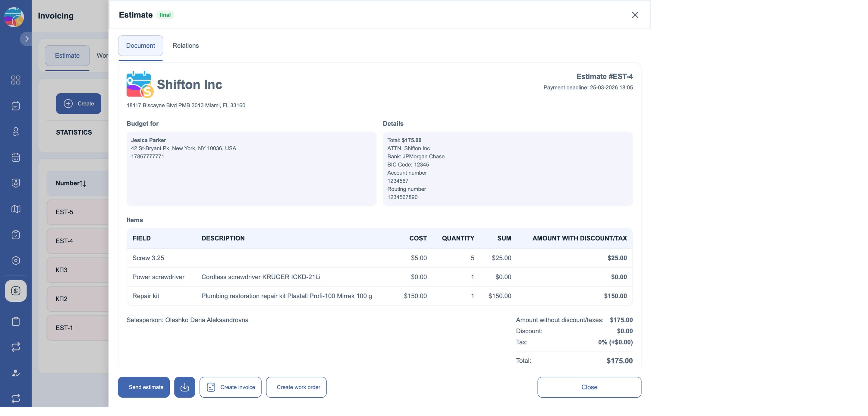Screen dimensions: 868x416
Task: Click the phone number 17867777771
Action: coord(147,157)
